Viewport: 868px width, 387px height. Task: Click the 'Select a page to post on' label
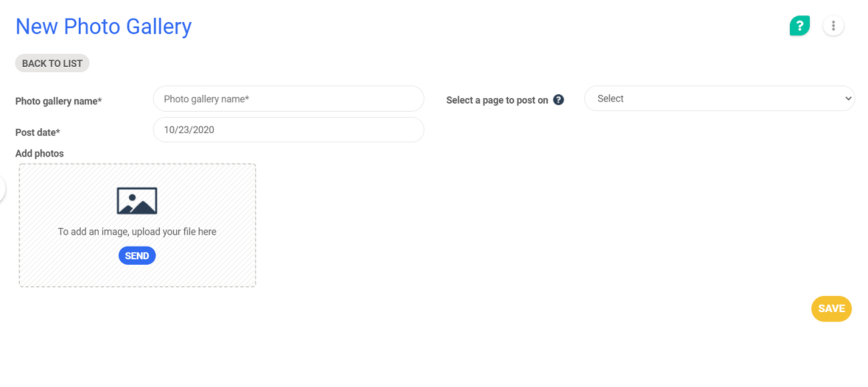coord(498,100)
